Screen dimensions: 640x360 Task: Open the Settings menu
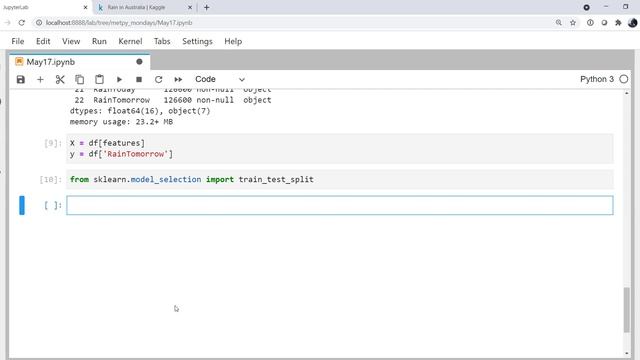[x=197, y=41]
